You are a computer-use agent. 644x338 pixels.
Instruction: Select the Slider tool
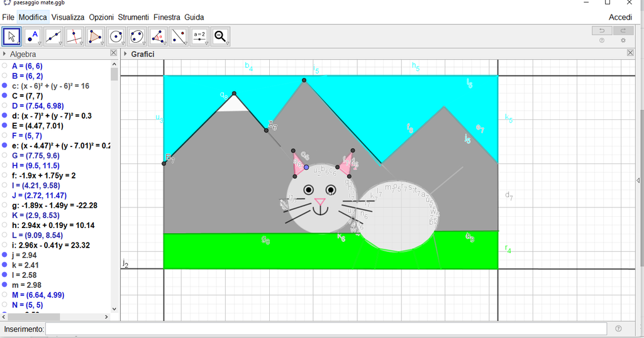coord(199,36)
